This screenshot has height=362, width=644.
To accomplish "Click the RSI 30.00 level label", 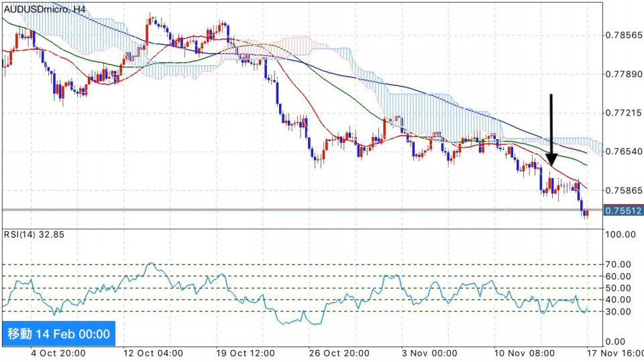I will click(x=621, y=312).
